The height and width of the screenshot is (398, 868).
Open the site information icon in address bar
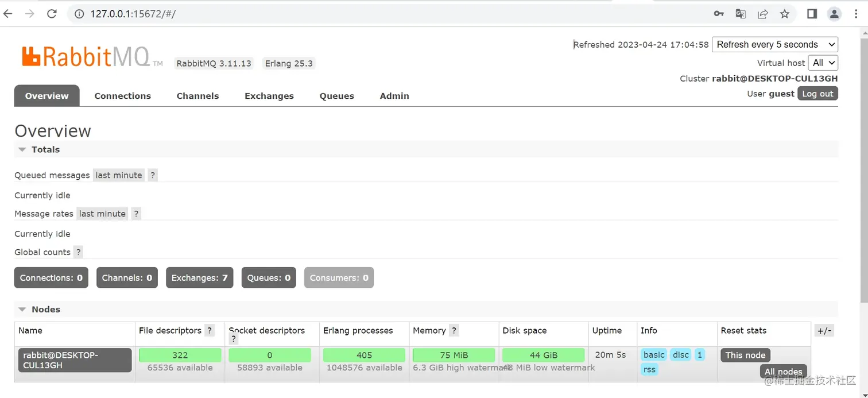coord(79,14)
